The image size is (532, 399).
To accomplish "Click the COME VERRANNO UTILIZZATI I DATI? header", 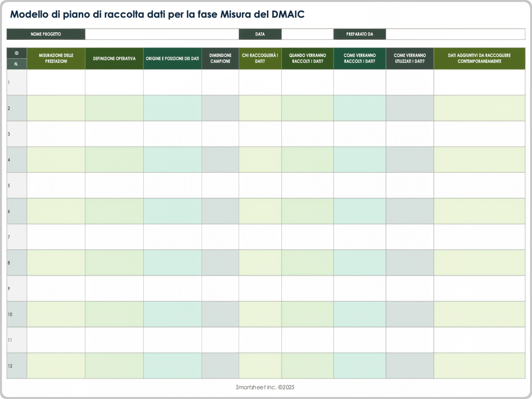I will point(410,58).
